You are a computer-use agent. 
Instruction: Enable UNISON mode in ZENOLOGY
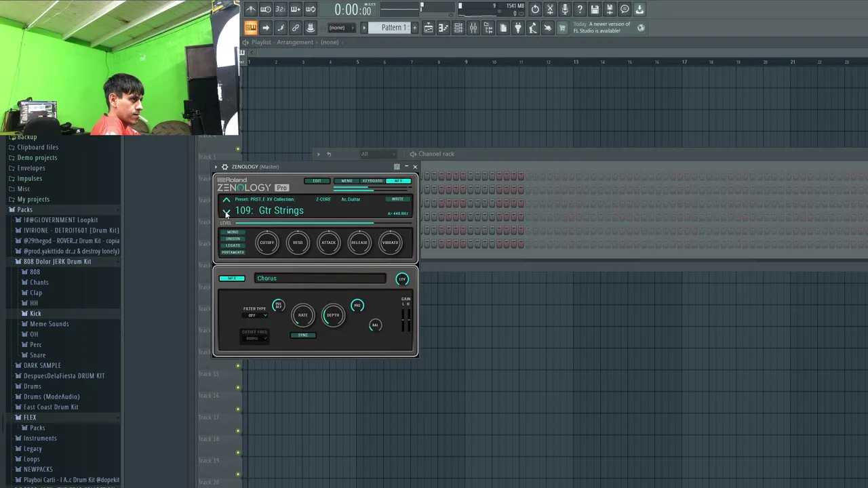pos(233,239)
